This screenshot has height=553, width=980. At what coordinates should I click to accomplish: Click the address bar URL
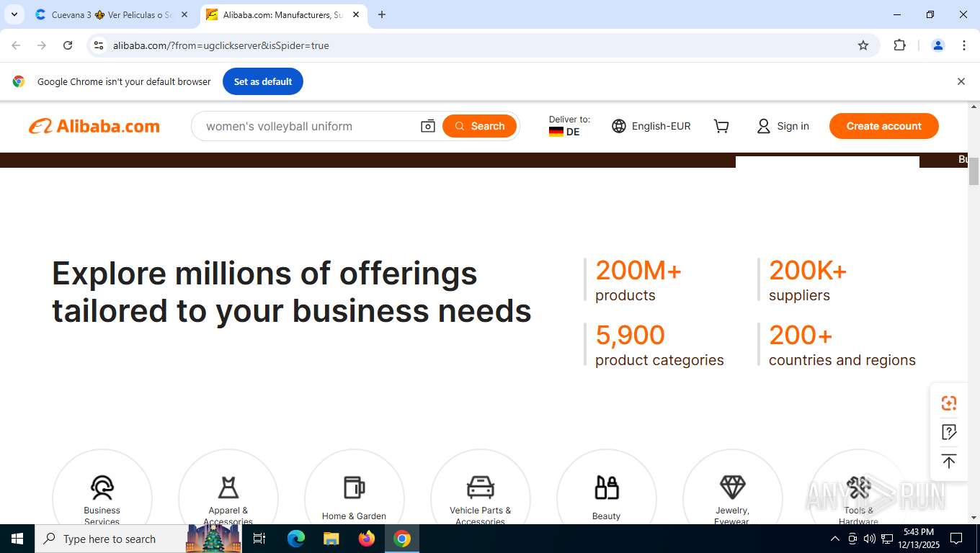(x=220, y=45)
